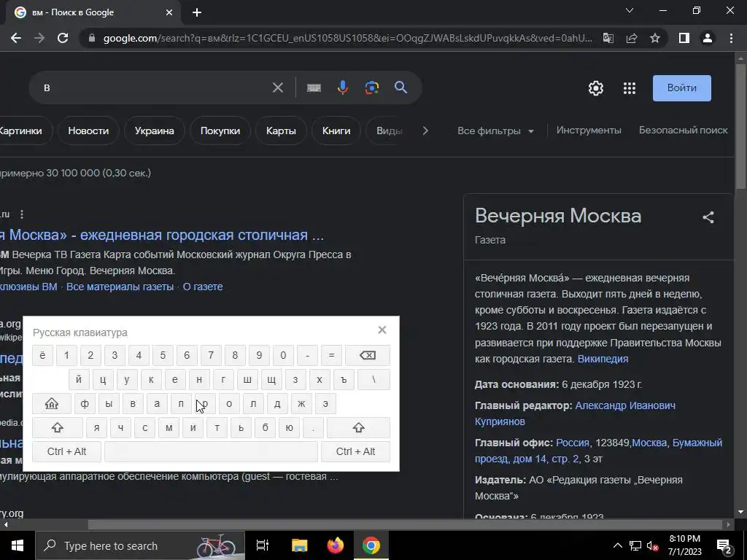747x560 pixels.
Task: Toggle the left Shift key on virtual keyboard
Action: point(57,427)
